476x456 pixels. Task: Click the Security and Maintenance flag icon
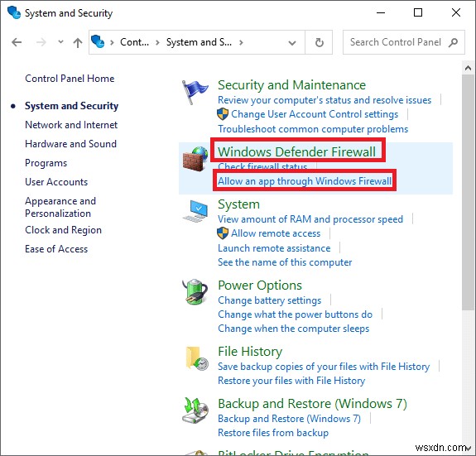195,92
